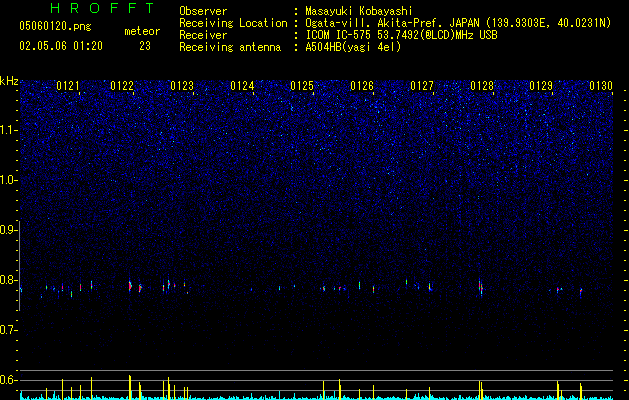Viewport: 629px width, 400px height.
Task: Click the HROFFT title text
Action: [x=103, y=8]
